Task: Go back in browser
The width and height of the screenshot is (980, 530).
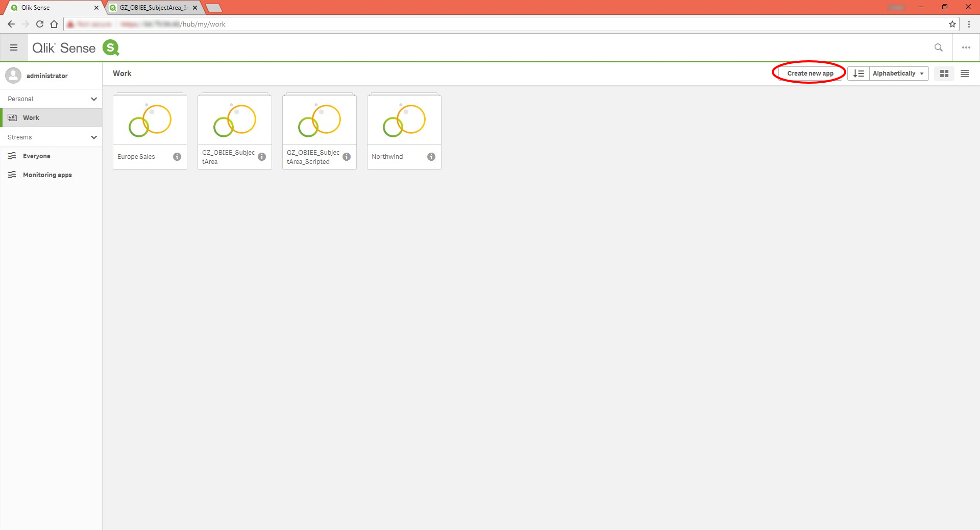Action: 11,24
